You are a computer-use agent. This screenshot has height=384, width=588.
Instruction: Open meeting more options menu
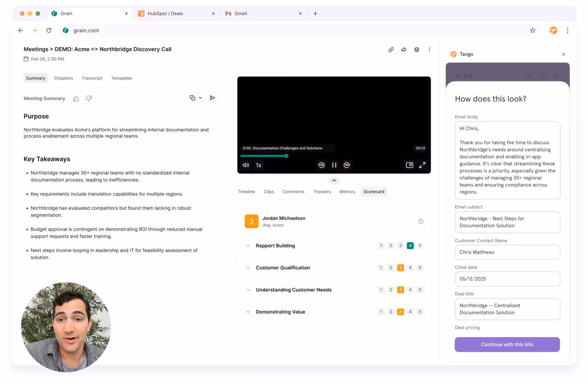(x=429, y=50)
